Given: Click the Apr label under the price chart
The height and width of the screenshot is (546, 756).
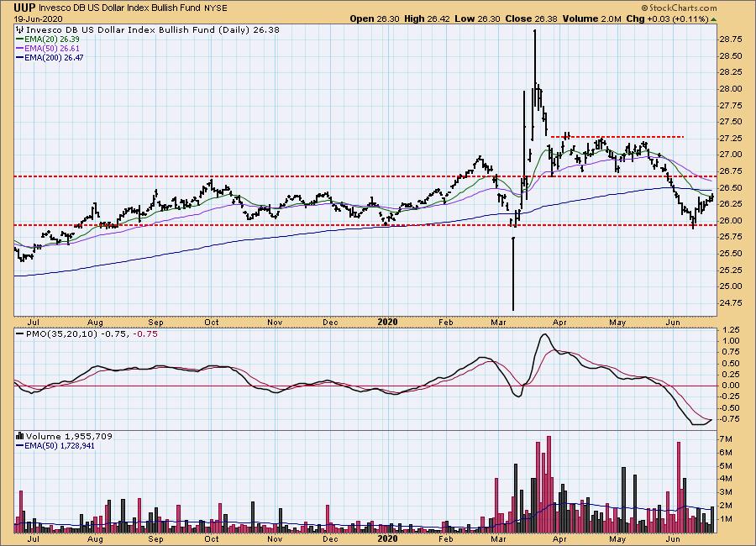Looking at the screenshot, I should (559, 322).
